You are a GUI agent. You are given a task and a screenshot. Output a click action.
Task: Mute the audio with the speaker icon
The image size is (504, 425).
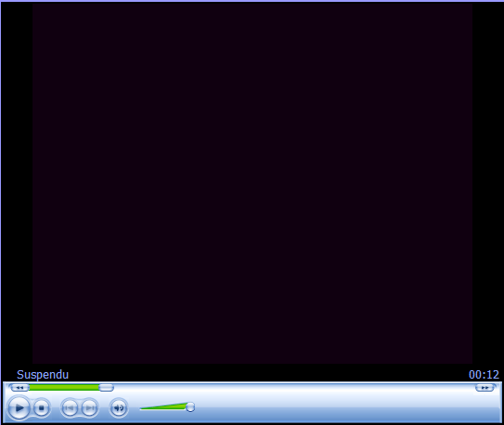pos(119,408)
